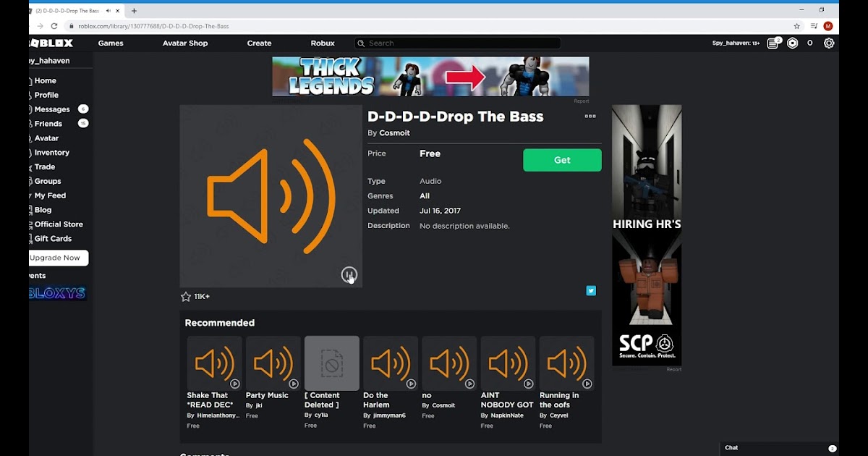868x456 pixels.
Task: Open Chrome profile avatar M
Action: 828,26
